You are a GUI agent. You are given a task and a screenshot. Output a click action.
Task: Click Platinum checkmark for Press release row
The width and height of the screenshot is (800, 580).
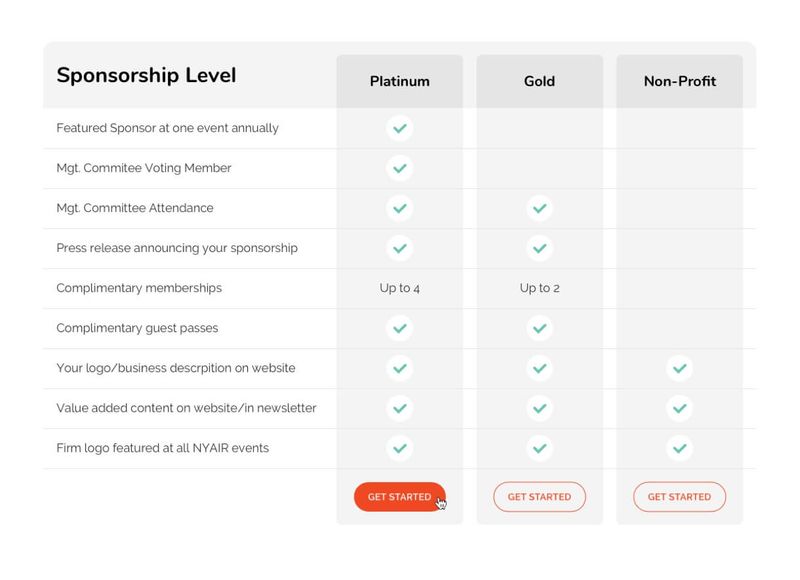click(399, 248)
